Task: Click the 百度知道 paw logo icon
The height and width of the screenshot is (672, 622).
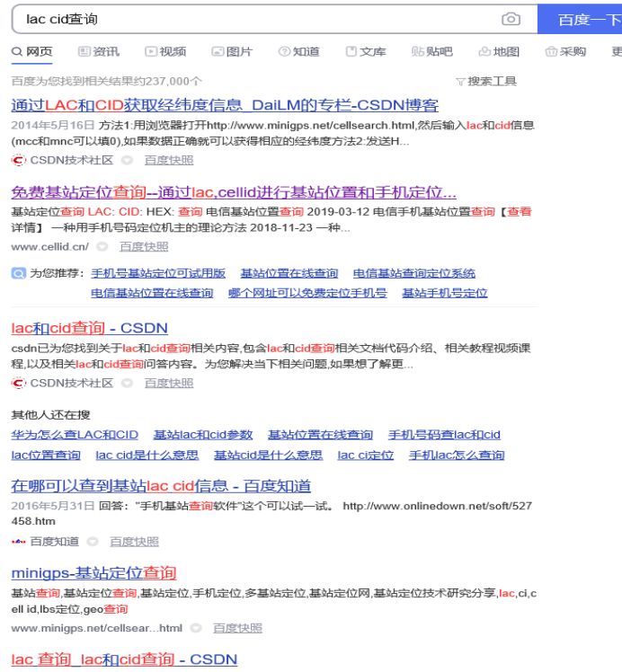Action: (19, 542)
